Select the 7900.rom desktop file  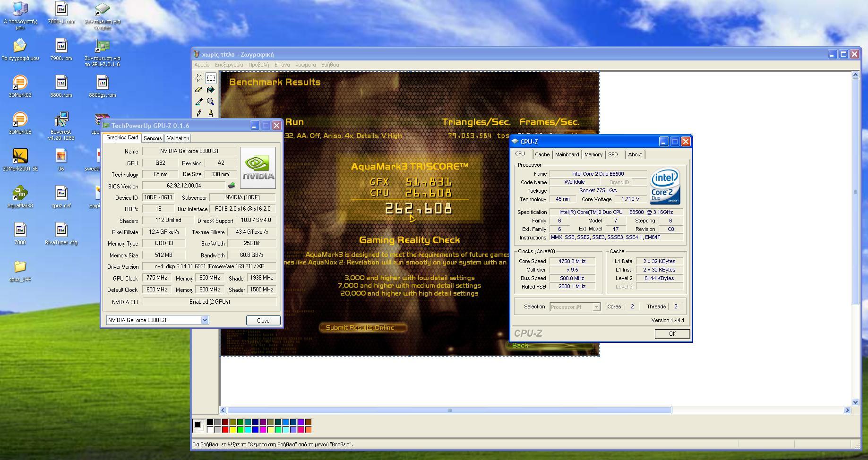pyautogui.click(x=61, y=50)
